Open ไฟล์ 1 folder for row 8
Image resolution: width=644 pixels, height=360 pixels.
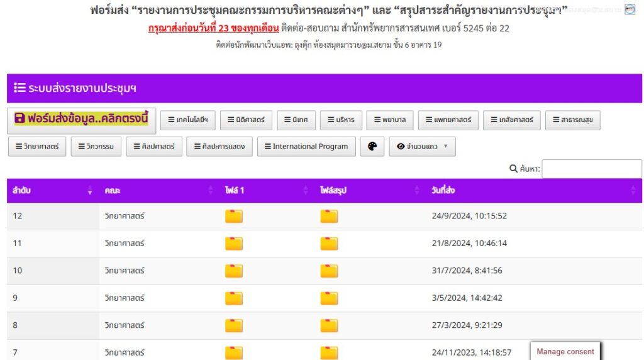(234, 325)
